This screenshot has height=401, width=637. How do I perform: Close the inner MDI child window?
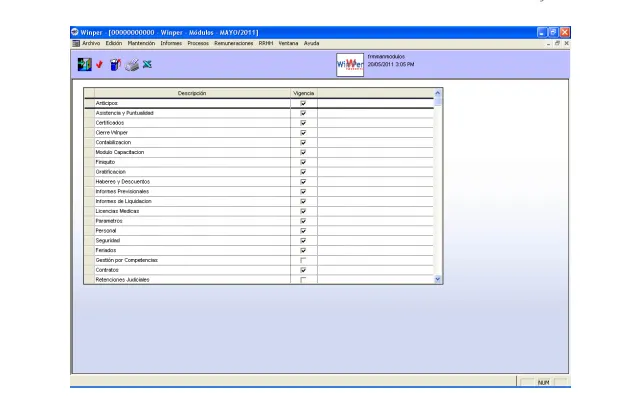click(566, 43)
